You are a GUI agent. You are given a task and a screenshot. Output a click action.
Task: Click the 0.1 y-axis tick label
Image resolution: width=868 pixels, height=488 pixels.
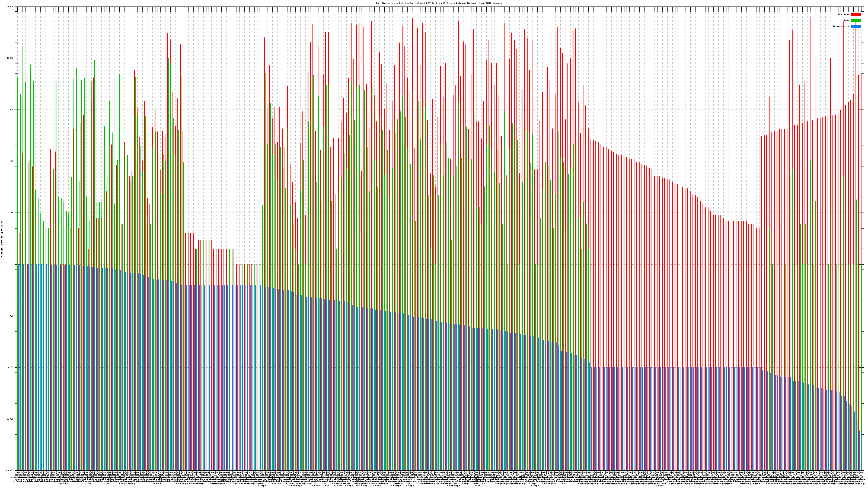(x=11, y=316)
